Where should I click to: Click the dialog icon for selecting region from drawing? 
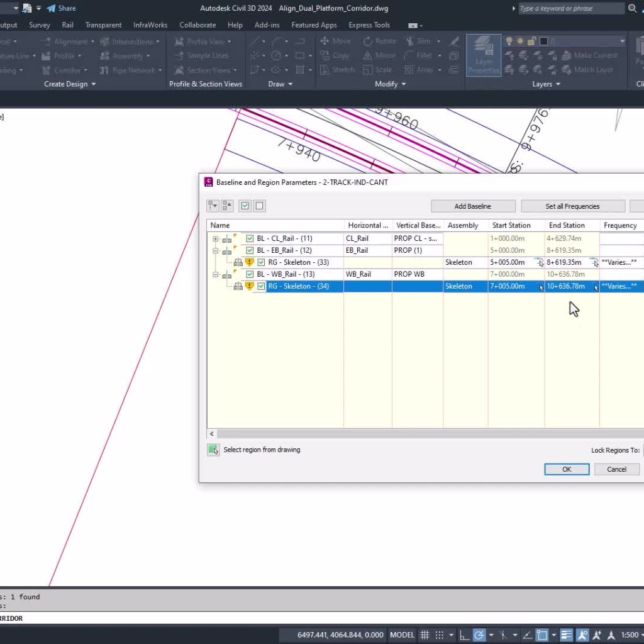coord(214,450)
